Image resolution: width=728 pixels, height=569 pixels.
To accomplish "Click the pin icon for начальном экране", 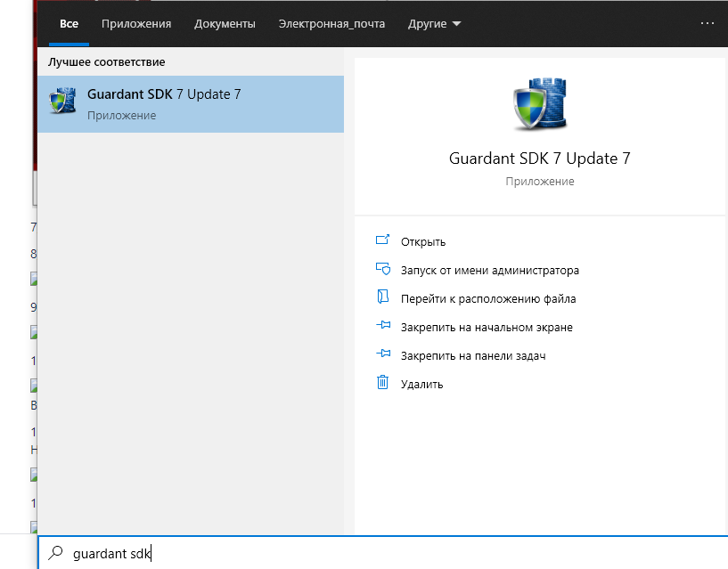I will point(383,327).
